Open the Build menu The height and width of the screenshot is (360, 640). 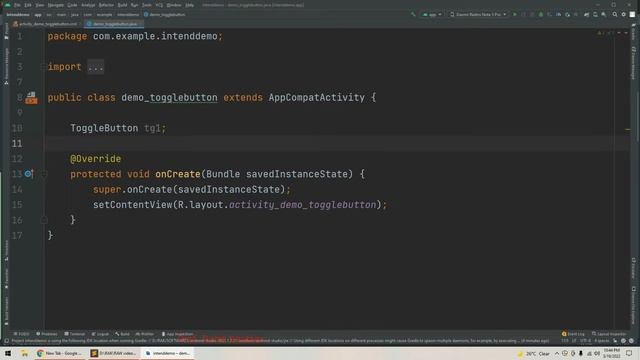tap(122, 5)
